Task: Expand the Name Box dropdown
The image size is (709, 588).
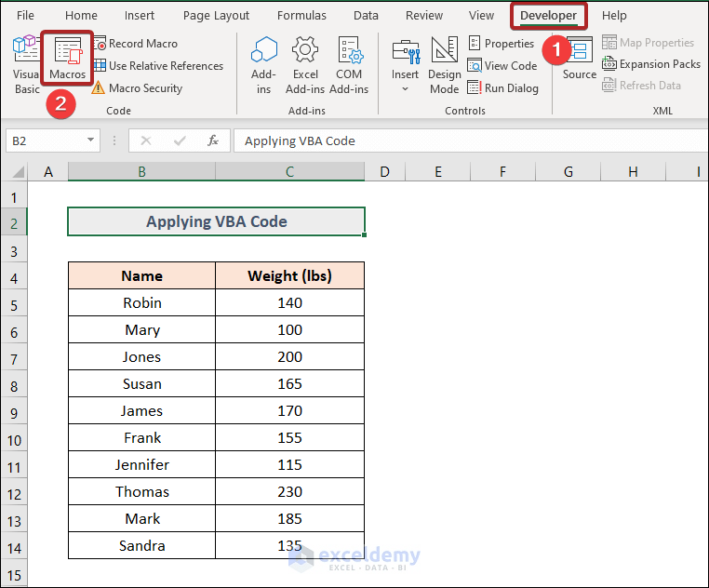Action: 90,140
